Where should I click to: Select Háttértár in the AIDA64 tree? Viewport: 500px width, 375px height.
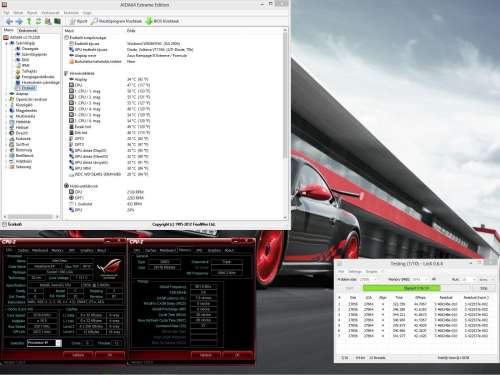pos(23,122)
